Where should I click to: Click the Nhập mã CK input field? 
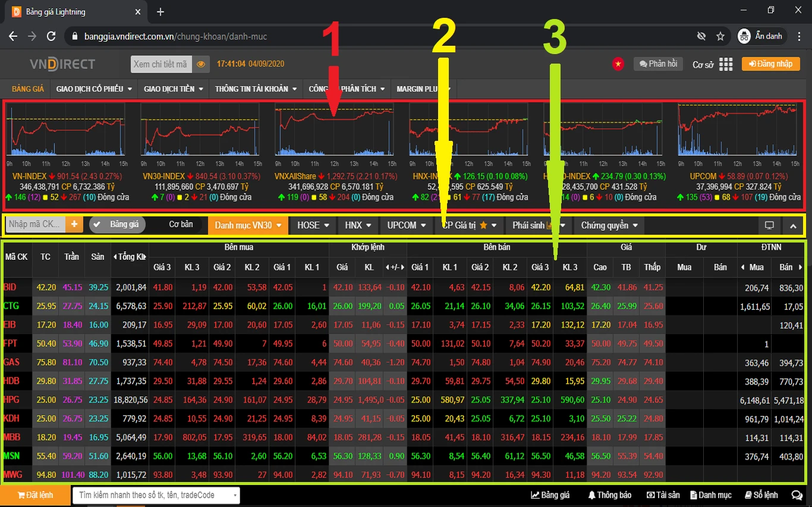pyautogui.click(x=36, y=225)
